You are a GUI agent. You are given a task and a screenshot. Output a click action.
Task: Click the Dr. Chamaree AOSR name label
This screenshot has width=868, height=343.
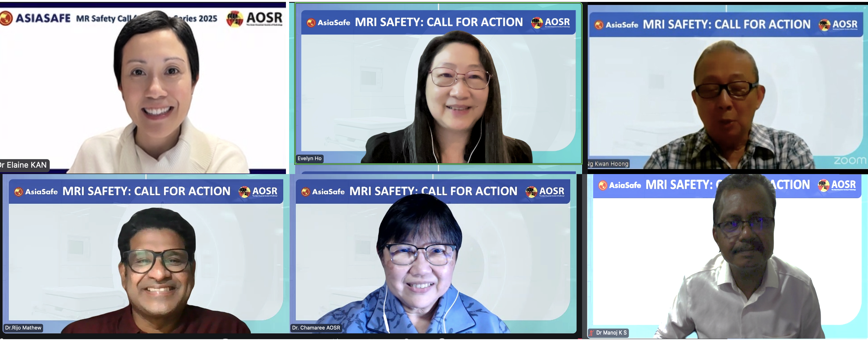tap(316, 328)
